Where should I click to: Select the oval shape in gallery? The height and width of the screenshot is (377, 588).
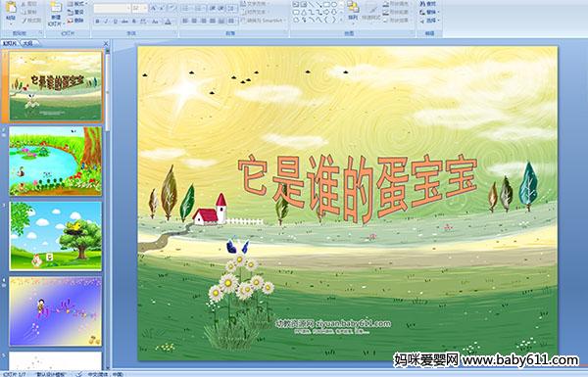point(334,5)
